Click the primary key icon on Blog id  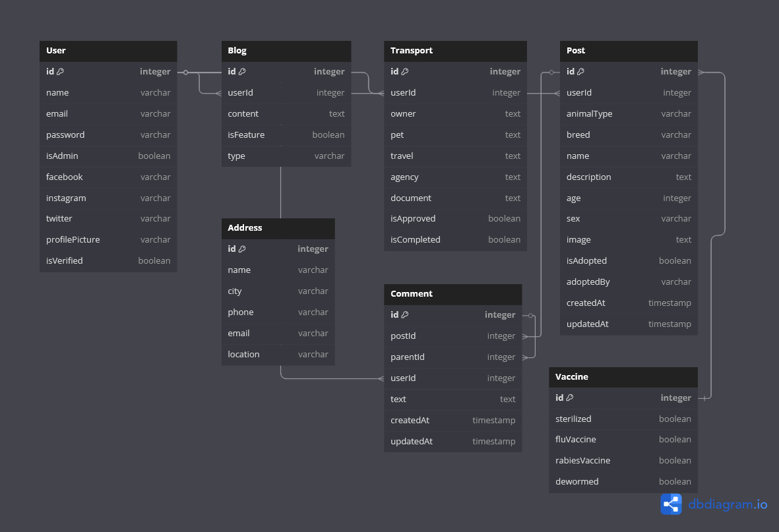pyautogui.click(x=240, y=71)
